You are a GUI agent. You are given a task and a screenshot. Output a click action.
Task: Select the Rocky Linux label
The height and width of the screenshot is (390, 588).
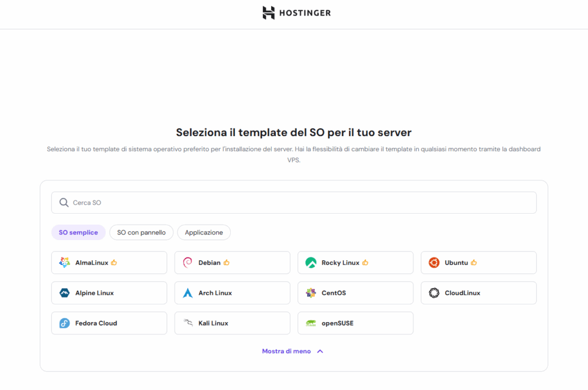point(341,262)
